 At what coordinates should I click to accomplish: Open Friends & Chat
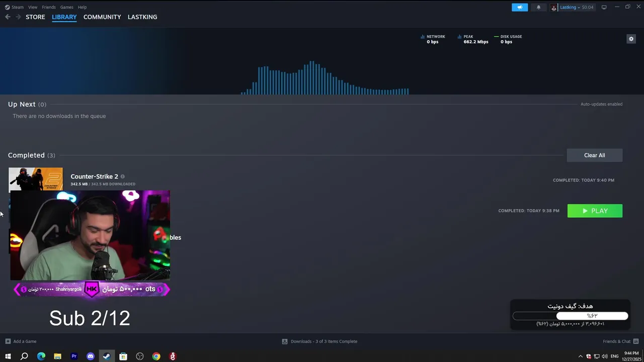(x=620, y=341)
